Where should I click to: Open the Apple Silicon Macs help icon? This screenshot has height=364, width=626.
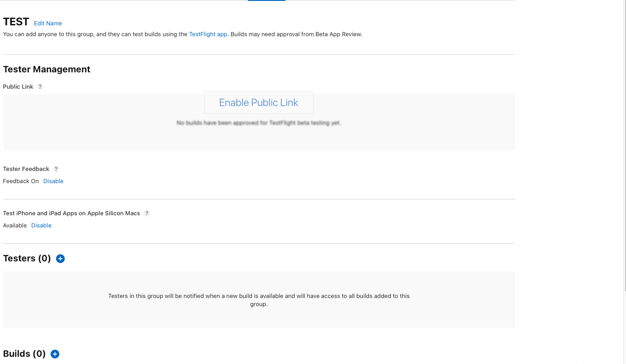tap(147, 213)
